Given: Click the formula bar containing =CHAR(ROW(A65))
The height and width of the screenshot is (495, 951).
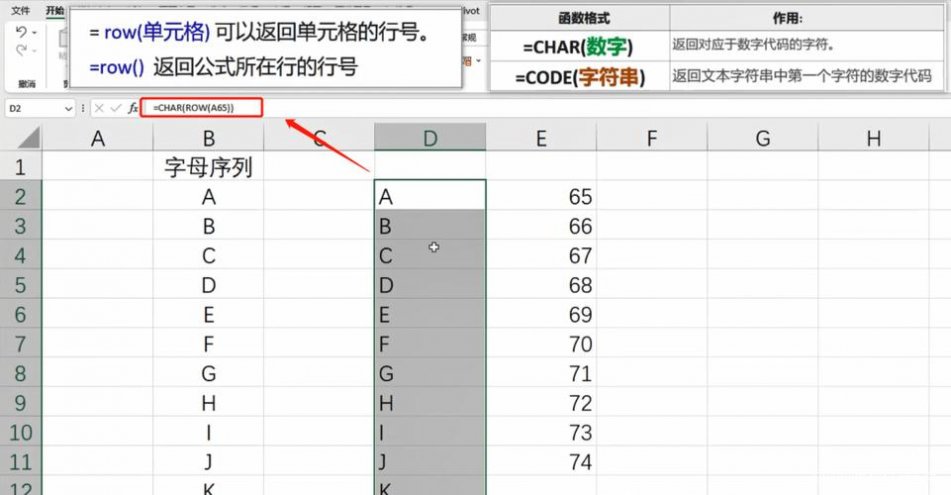Looking at the screenshot, I should tap(201, 108).
